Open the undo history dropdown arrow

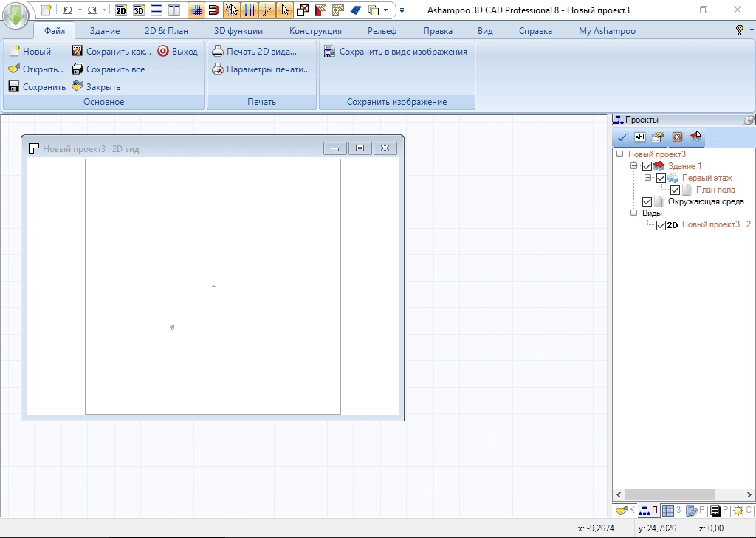[x=80, y=10]
